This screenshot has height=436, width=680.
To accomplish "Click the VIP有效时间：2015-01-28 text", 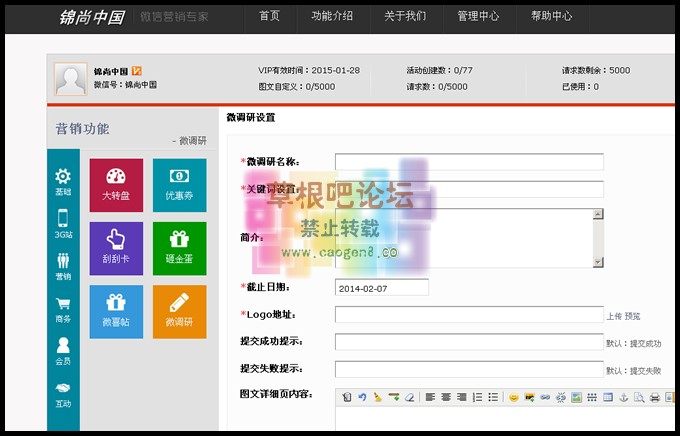I will [309, 70].
